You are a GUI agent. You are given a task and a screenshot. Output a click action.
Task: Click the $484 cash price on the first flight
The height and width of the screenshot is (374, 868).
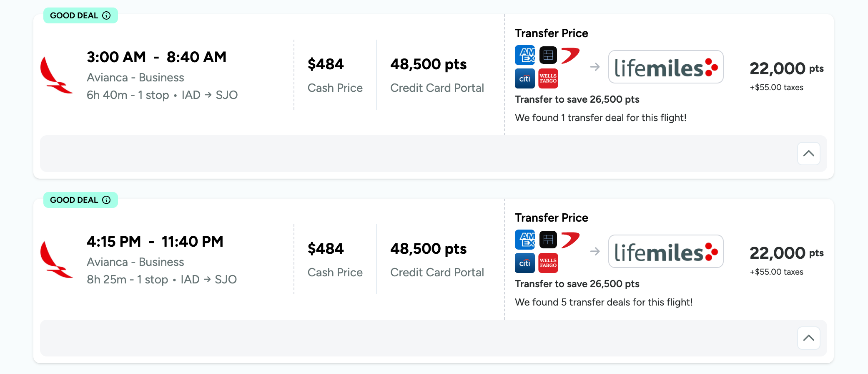tap(326, 64)
